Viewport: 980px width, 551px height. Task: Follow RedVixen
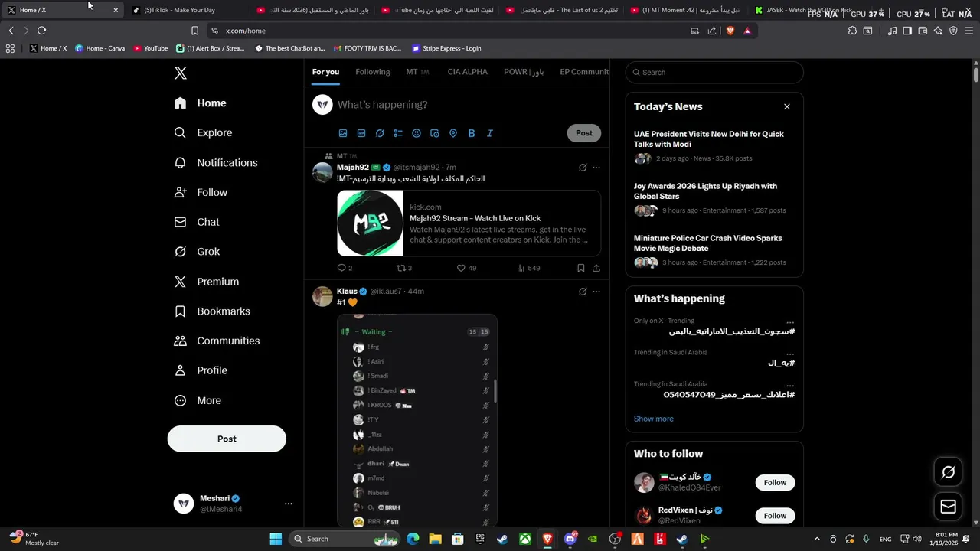(775, 516)
